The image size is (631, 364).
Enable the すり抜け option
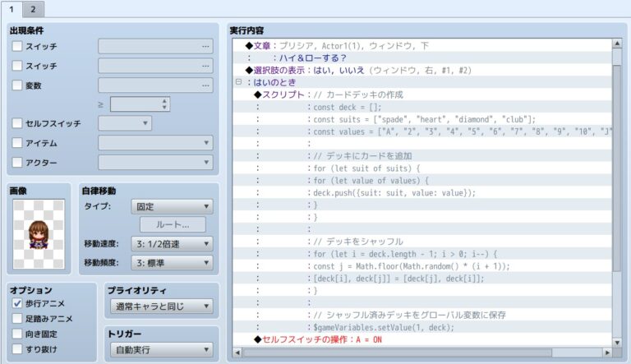pos(17,348)
